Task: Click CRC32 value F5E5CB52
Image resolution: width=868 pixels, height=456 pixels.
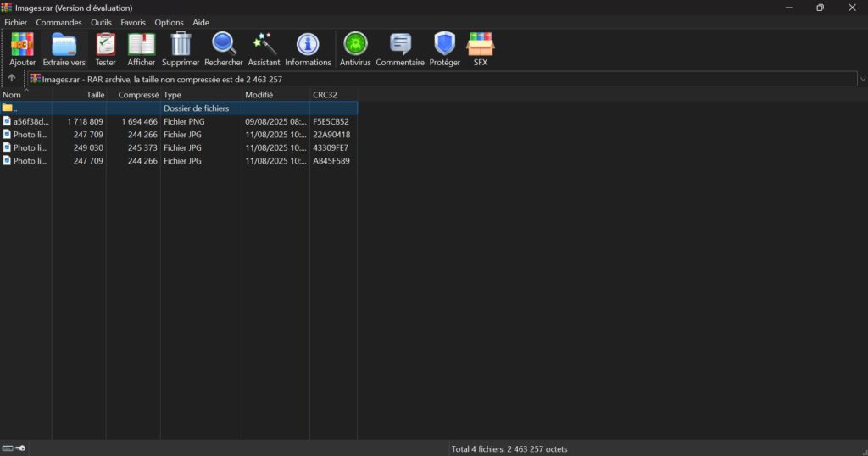Action: click(x=331, y=121)
